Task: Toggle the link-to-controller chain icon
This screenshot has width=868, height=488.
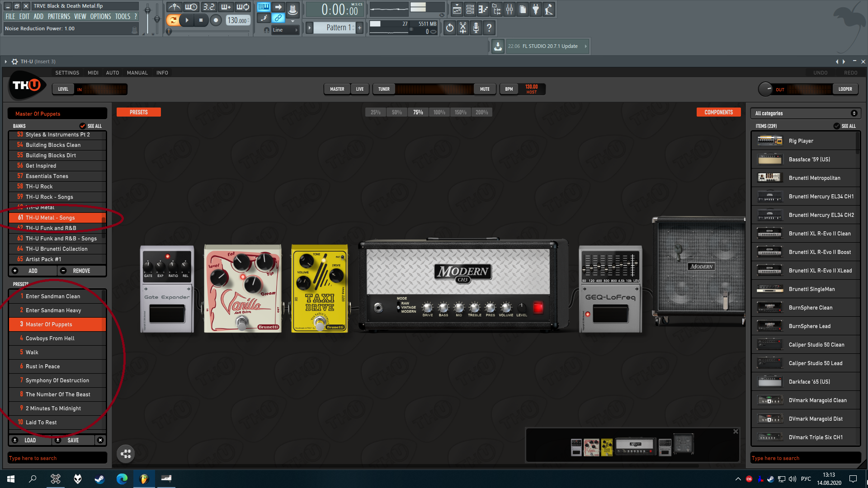Action: pos(278,18)
